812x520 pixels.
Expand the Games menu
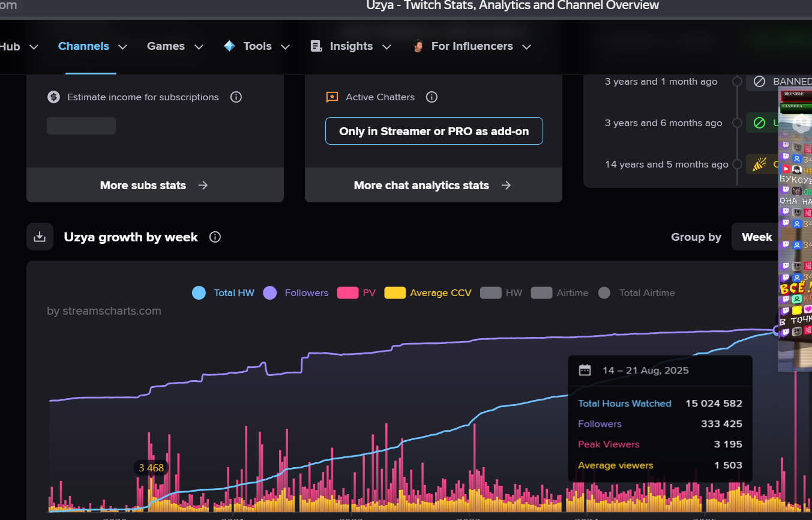coord(175,46)
